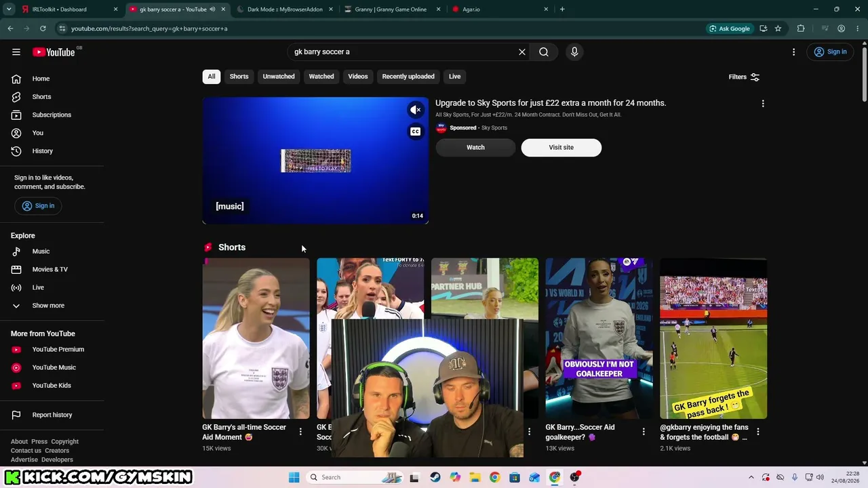The width and height of the screenshot is (868, 488).
Task: Click the Watch button on the ad
Action: coord(475,148)
